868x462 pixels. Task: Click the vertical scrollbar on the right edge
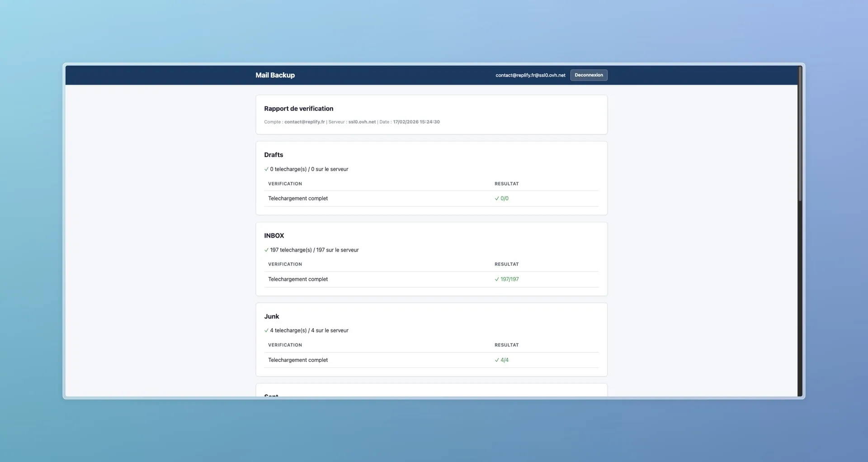[x=800, y=136]
